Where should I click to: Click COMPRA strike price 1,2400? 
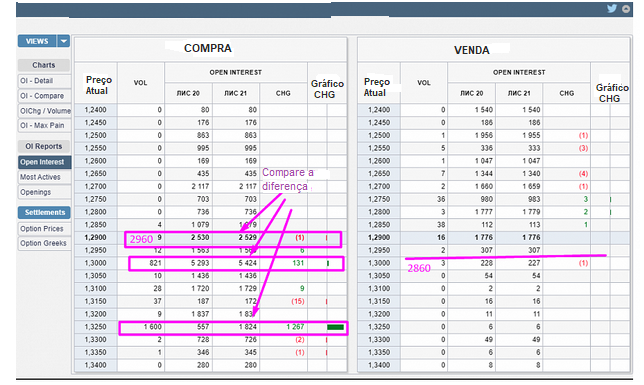(95, 110)
